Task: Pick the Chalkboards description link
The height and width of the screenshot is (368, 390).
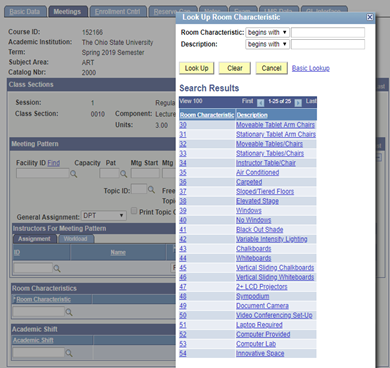Action: point(254,249)
